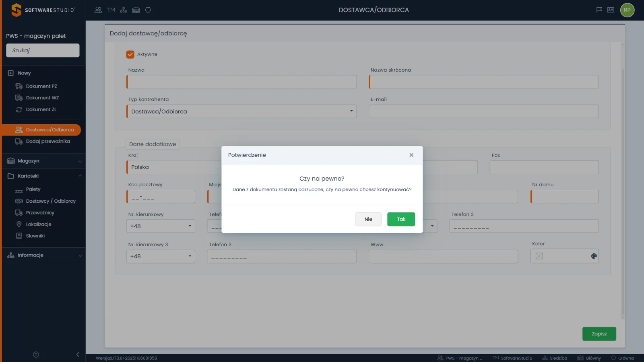
Task: Open Dokument ZL from sidebar
Action: pyautogui.click(x=41, y=109)
